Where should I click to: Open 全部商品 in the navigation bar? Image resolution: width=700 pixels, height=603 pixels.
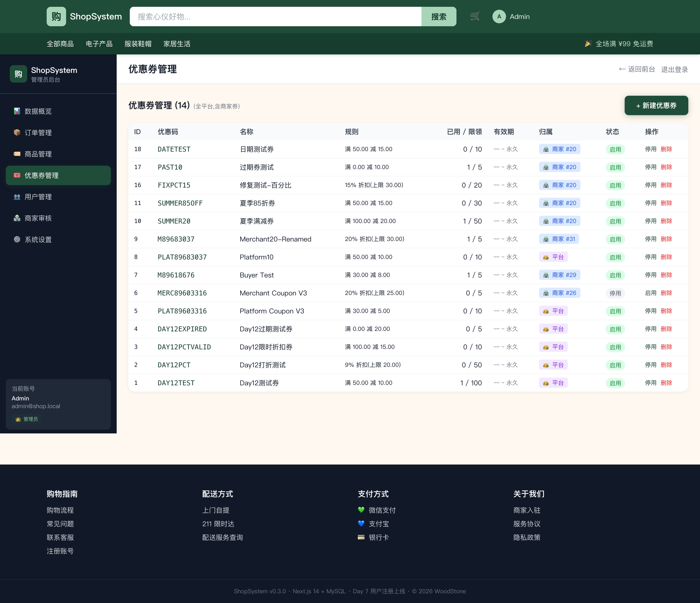[60, 44]
